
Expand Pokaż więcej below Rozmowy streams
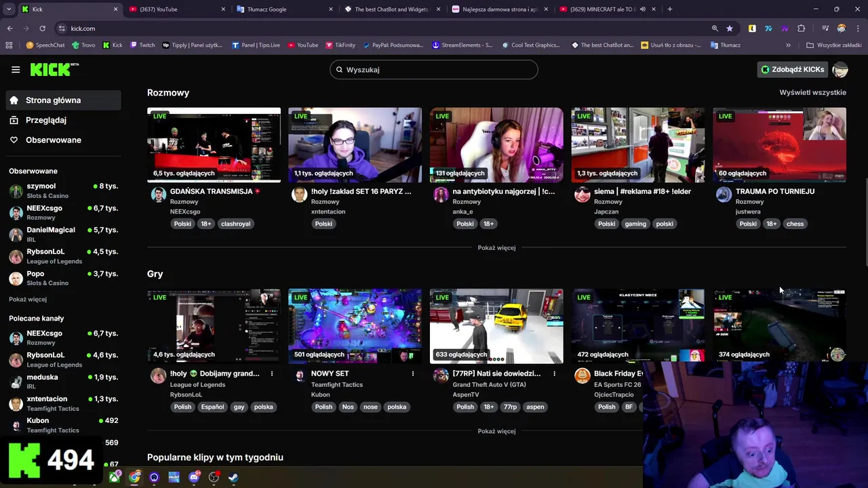[496, 247]
